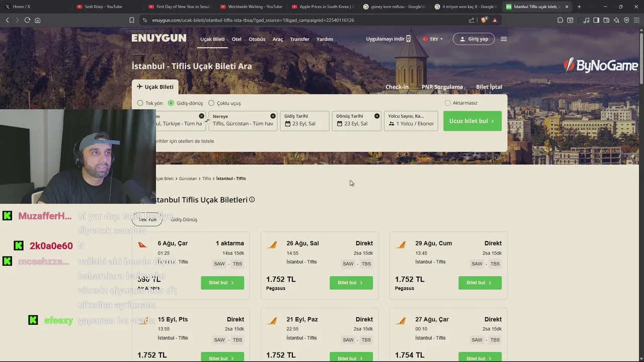Screen dimensions: 644x362
Task: Switch to Sesli Kitap YouTube tab
Action: coord(103,7)
